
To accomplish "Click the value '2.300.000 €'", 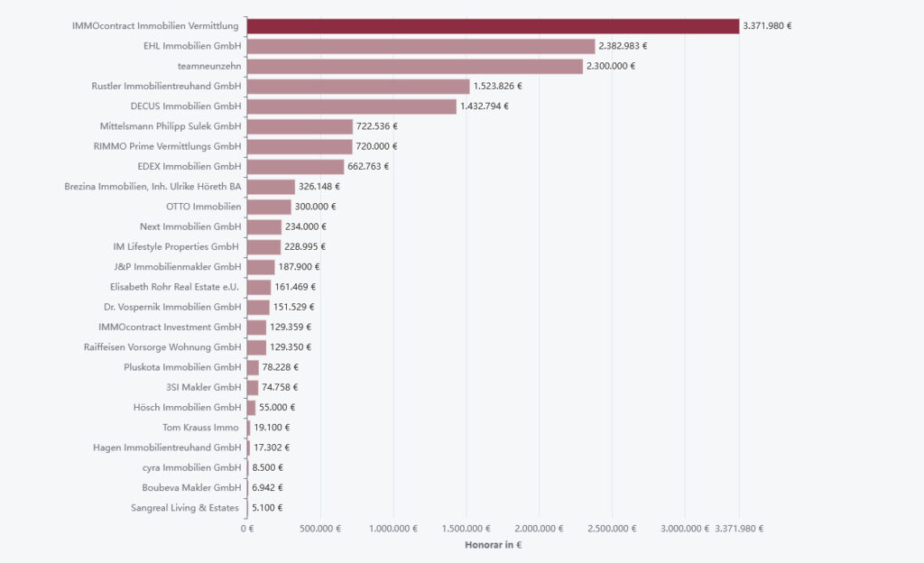I will [x=611, y=66].
